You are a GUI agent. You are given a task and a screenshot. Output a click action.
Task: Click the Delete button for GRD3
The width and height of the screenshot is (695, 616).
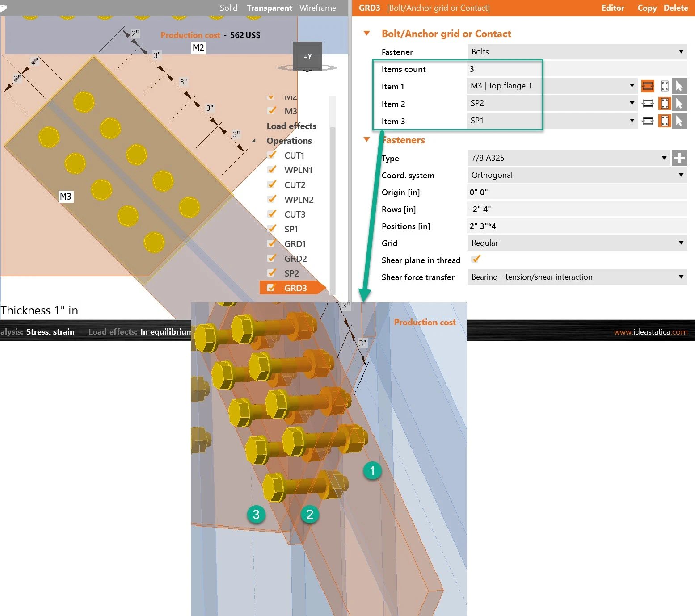676,8
